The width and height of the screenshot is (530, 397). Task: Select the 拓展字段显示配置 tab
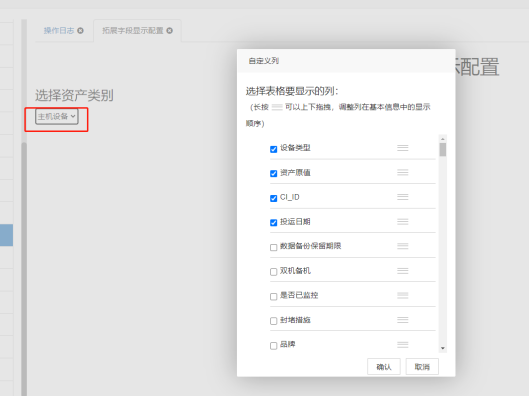pos(133,31)
